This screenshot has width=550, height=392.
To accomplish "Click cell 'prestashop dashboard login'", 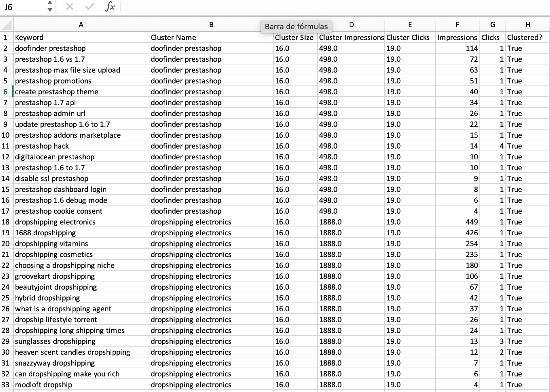I will 81,189.
